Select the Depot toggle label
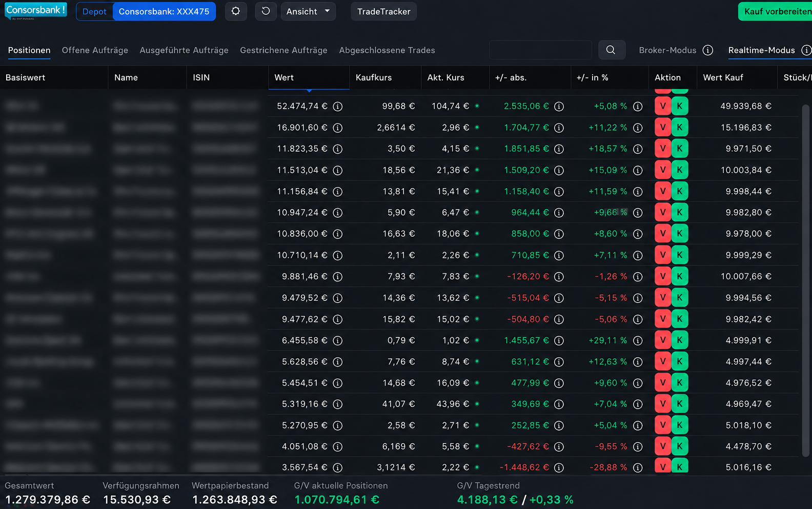 pos(94,11)
